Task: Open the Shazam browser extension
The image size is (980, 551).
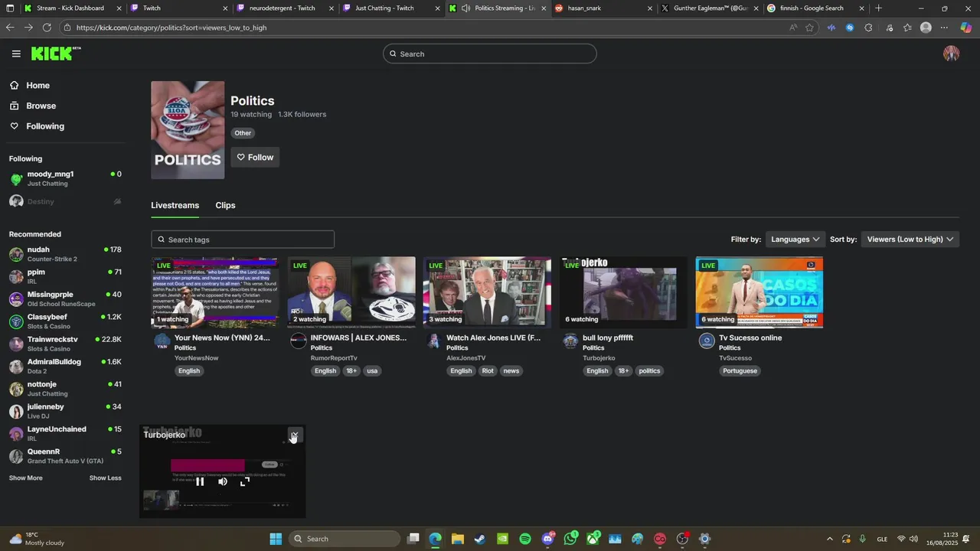Action: (850, 28)
